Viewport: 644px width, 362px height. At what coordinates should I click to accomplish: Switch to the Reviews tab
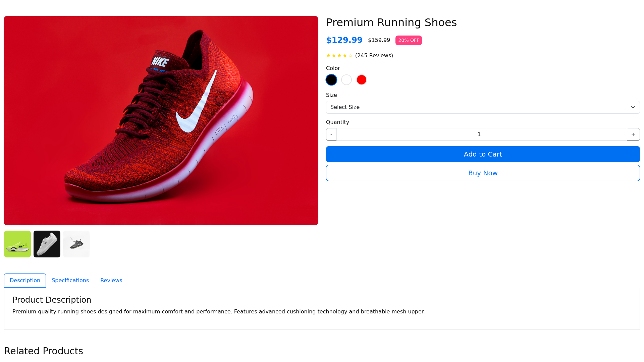(111, 281)
